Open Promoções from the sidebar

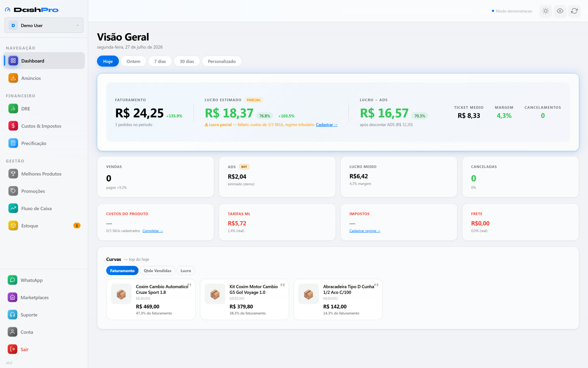[44, 191]
